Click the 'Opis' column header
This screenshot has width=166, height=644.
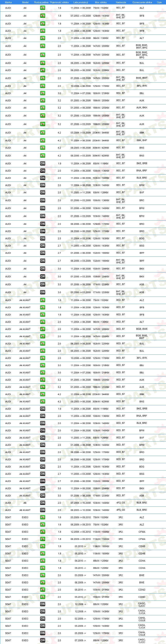[159, 2]
